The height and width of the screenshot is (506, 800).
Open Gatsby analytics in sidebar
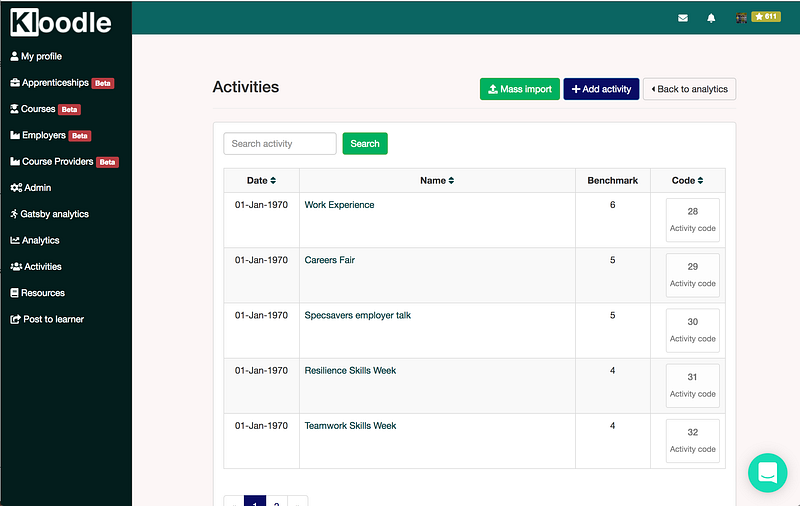coord(49,214)
